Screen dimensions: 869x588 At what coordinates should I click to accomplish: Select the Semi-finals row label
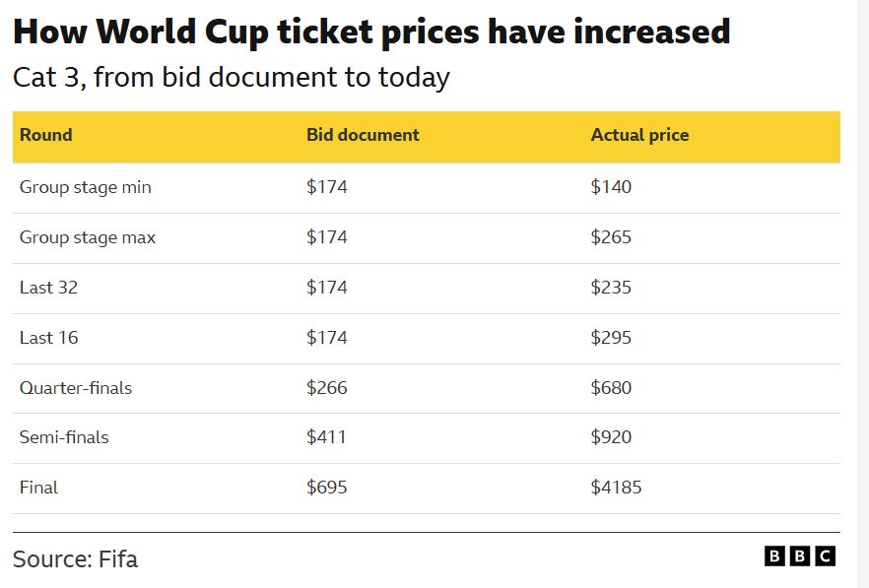(x=64, y=437)
